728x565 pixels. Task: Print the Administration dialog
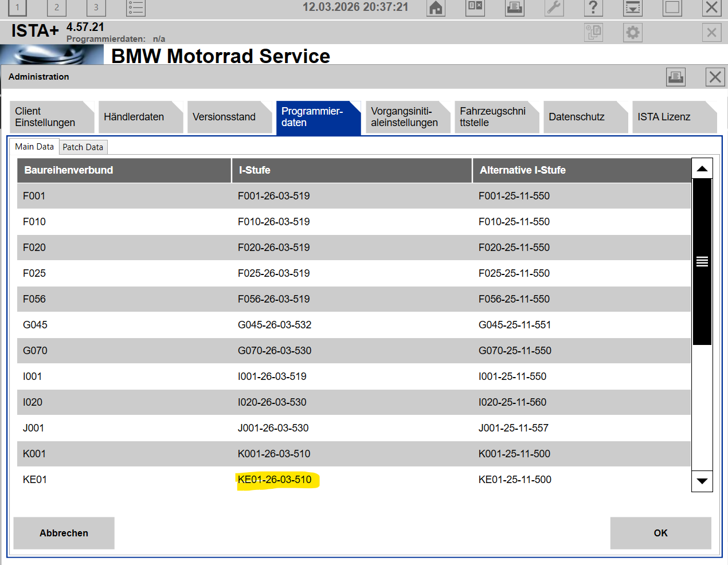(676, 77)
